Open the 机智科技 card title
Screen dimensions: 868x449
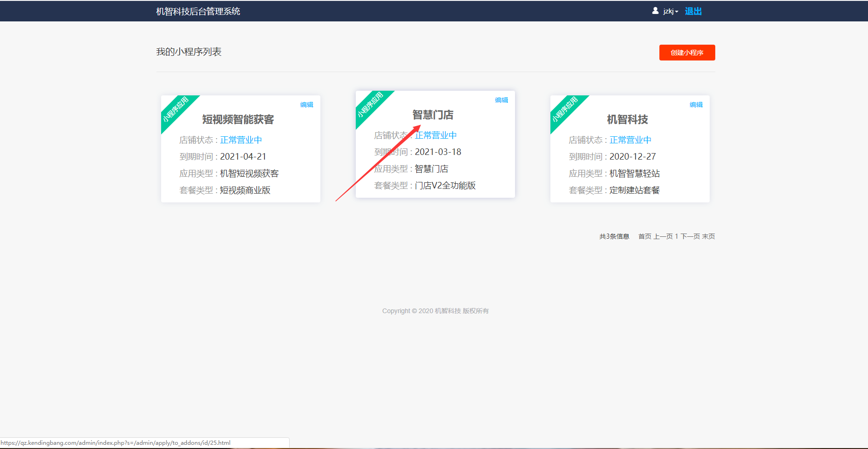[x=627, y=120]
